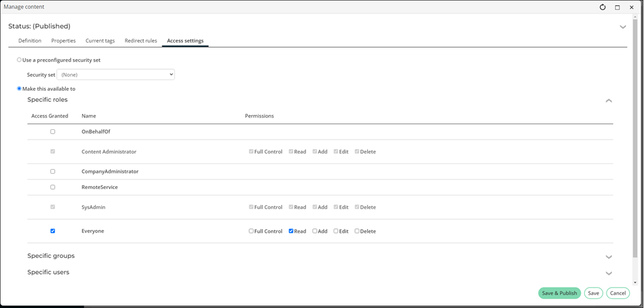Go to the Current tags tab
Screen dimensions: 644x308
[100, 41]
